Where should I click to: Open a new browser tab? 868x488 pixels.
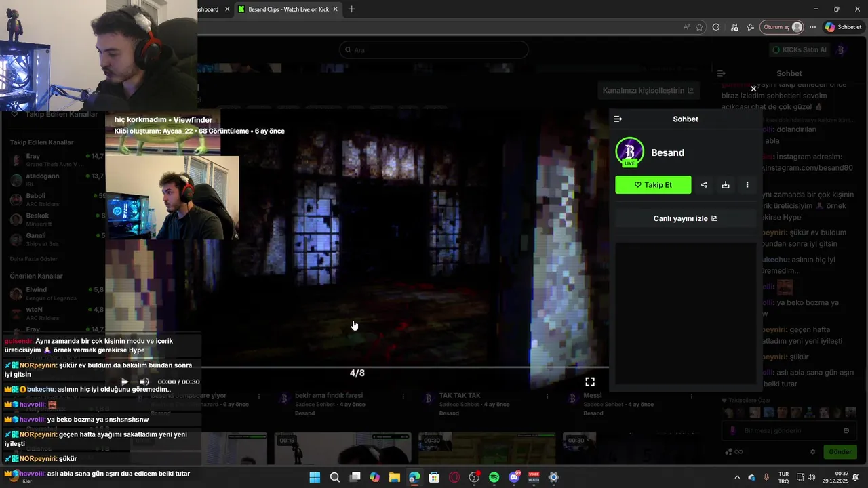[351, 9]
